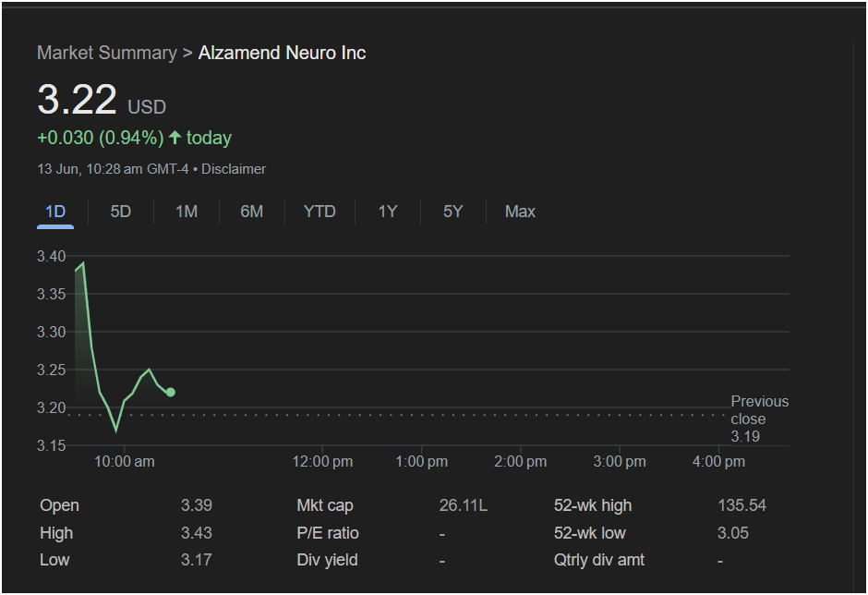Switch to the 5D chart tab

[121, 212]
